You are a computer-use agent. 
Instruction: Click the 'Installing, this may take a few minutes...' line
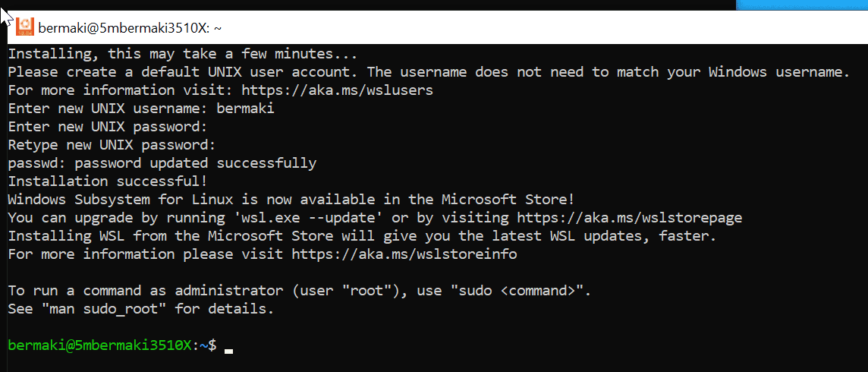point(182,54)
